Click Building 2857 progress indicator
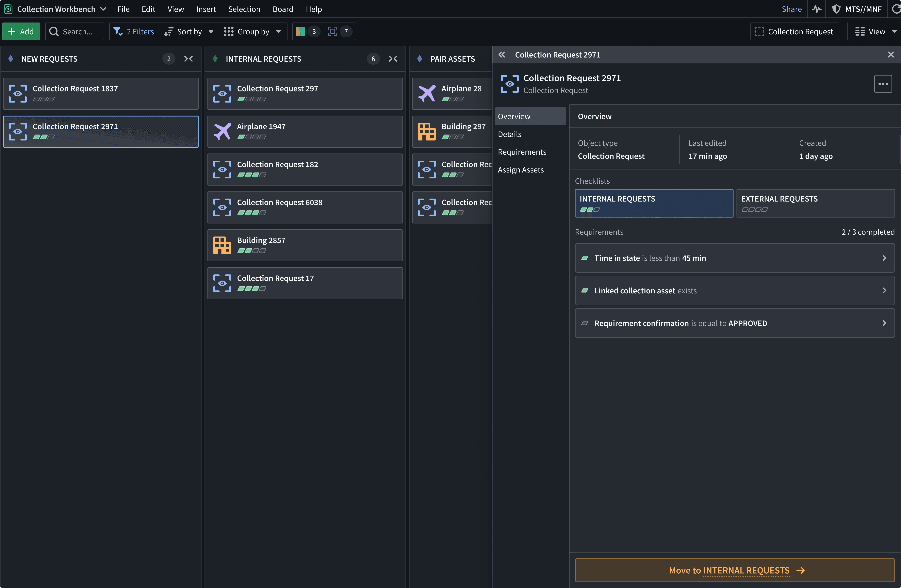 [251, 251]
